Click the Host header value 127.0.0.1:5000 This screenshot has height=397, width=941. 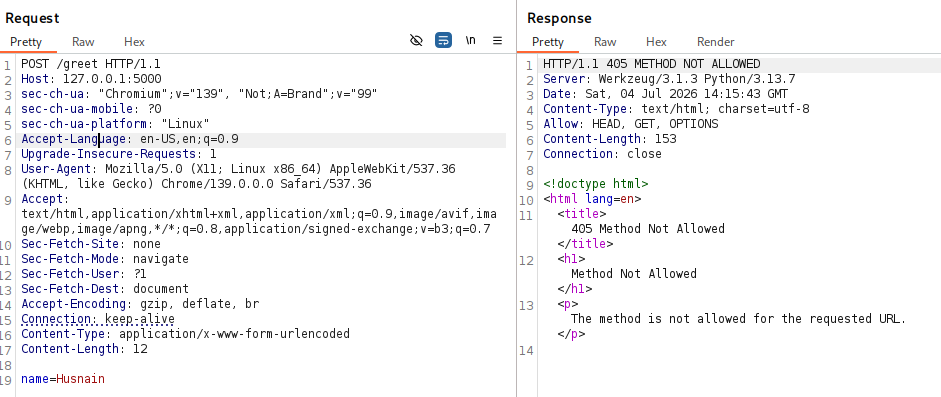[112, 79]
